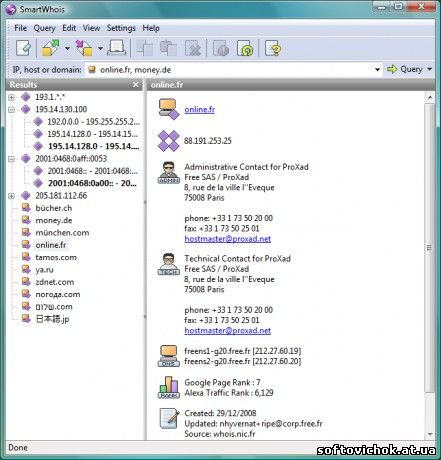Select tamos.com in the results list
The image size is (441, 460).
pyautogui.click(x=56, y=257)
